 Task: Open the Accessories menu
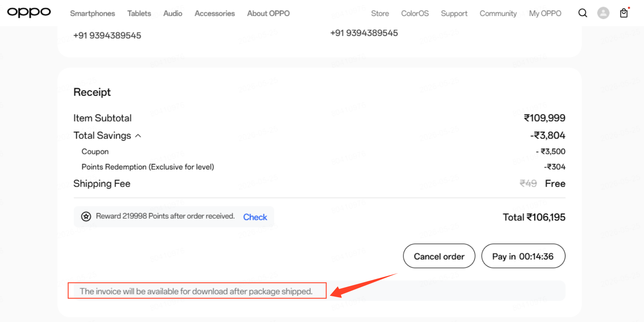point(215,13)
